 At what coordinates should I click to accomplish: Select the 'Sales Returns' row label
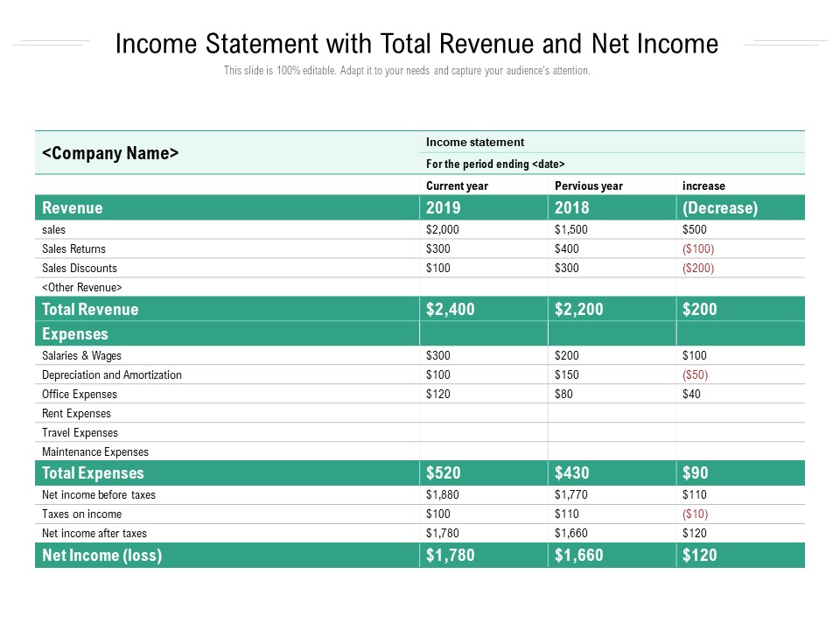pyautogui.click(x=73, y=248)
